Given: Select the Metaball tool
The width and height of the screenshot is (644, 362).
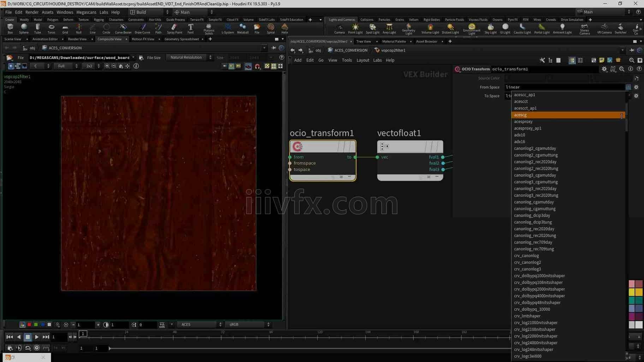Looking at the screenshot, I should (x=243, y=29).
